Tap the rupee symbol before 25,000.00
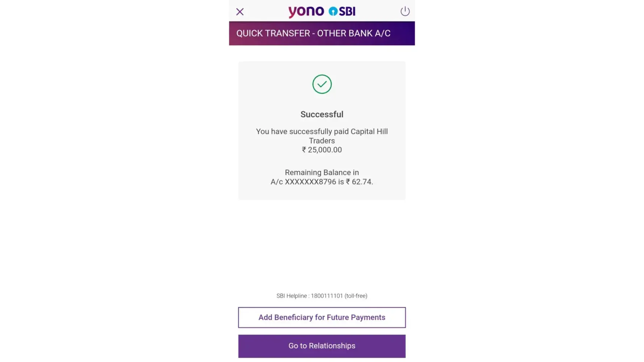 tap(304, 150)
